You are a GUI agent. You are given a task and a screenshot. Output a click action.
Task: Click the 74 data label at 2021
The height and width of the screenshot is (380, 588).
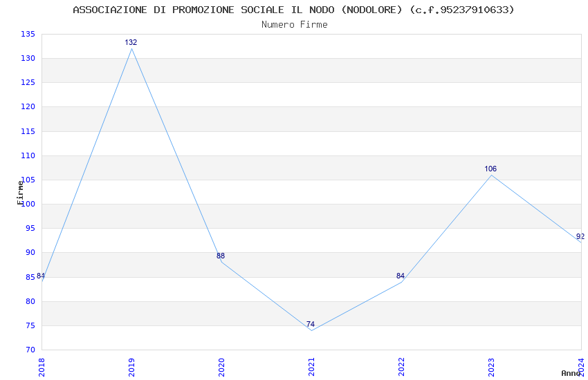[x=311, y=324]
